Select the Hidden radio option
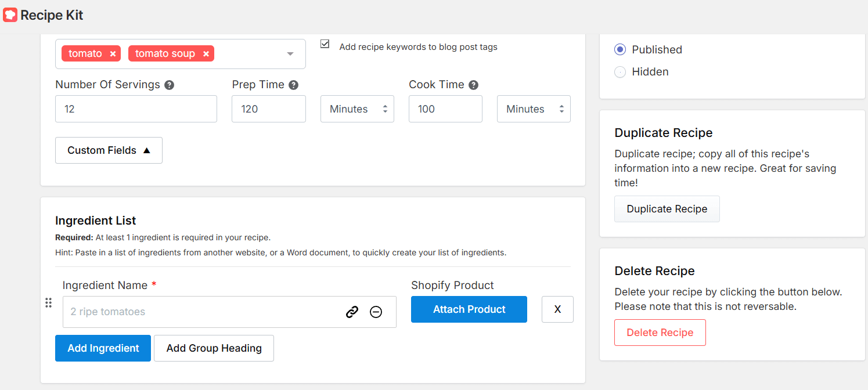Viewport: 868px width, 390px height. (620, 72)
